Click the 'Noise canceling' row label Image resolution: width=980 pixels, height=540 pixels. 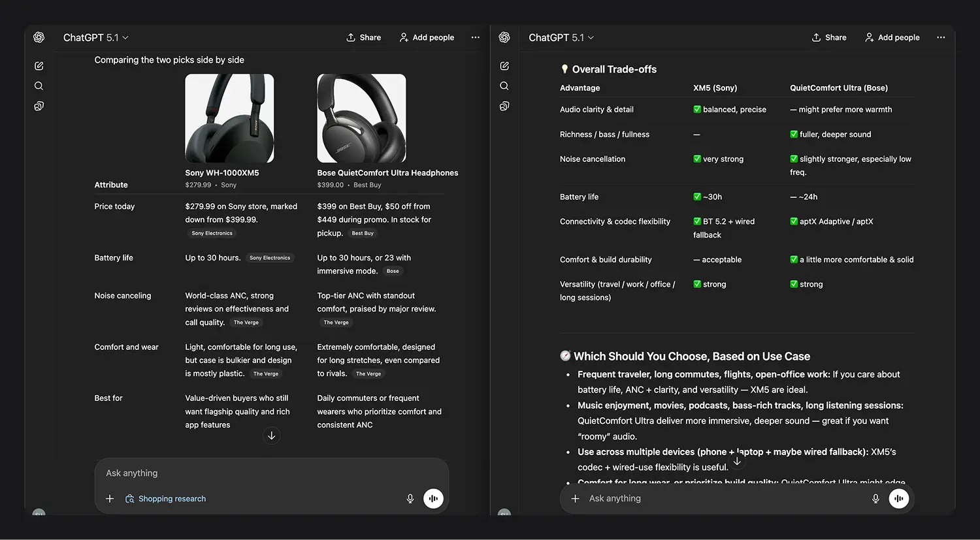click(123, 296)
